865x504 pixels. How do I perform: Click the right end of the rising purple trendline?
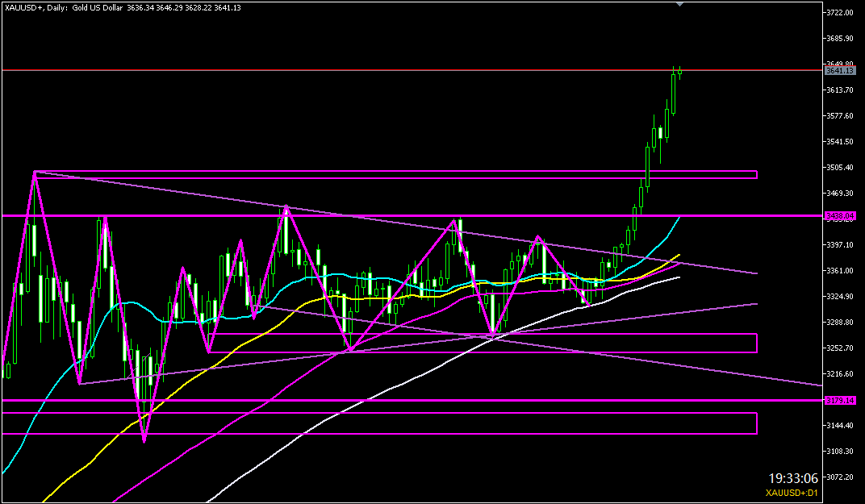pyautogui.click(x=755, y=304)
